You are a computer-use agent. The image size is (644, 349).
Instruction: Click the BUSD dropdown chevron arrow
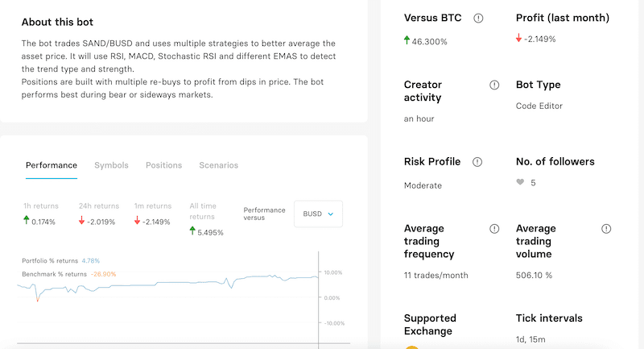tap(331, 214)
